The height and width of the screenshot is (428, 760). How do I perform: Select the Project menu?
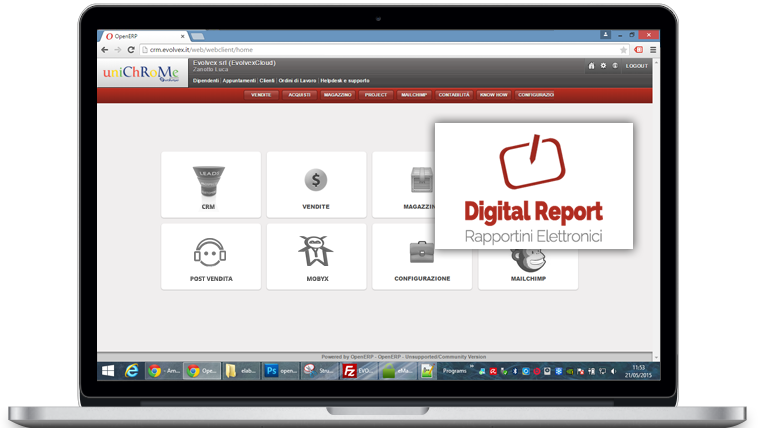(376, 95)
